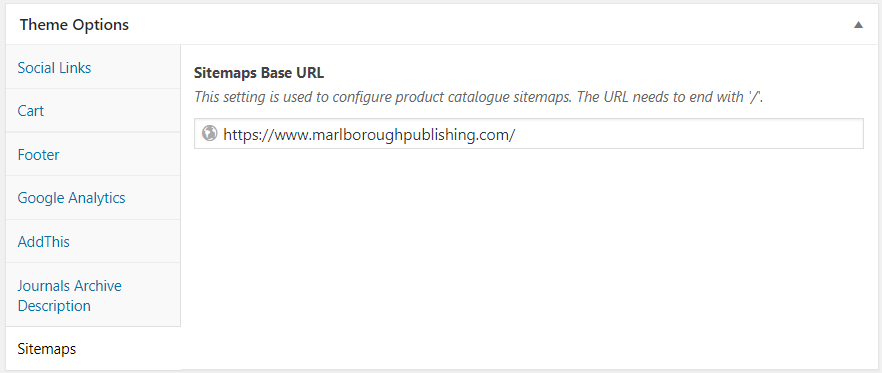Toggle Theme Options metabox via header triangle
Image resolution: width=882 pixels, height=373 pixels.
click(x=858, y=25)
